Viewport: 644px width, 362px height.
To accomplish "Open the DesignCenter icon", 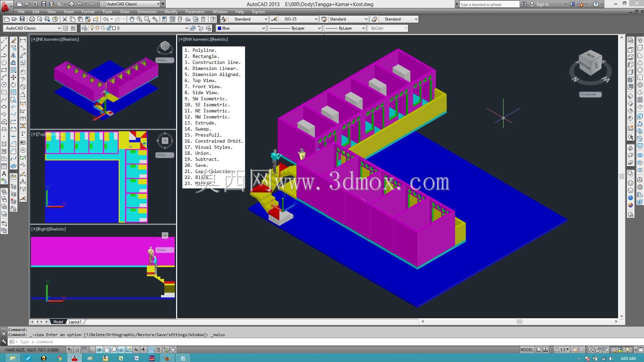I will click(172, 19).
